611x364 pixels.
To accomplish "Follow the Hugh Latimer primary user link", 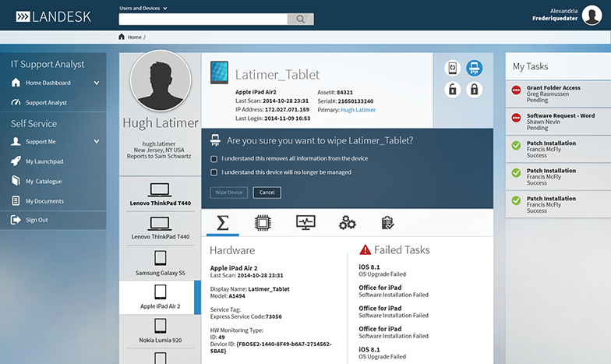I will [x=358, y=110].
